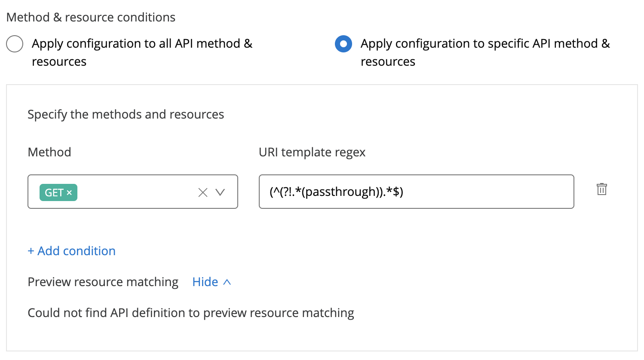Click the 'URI template regex' field label
The image size is (644, 360).
312,152
